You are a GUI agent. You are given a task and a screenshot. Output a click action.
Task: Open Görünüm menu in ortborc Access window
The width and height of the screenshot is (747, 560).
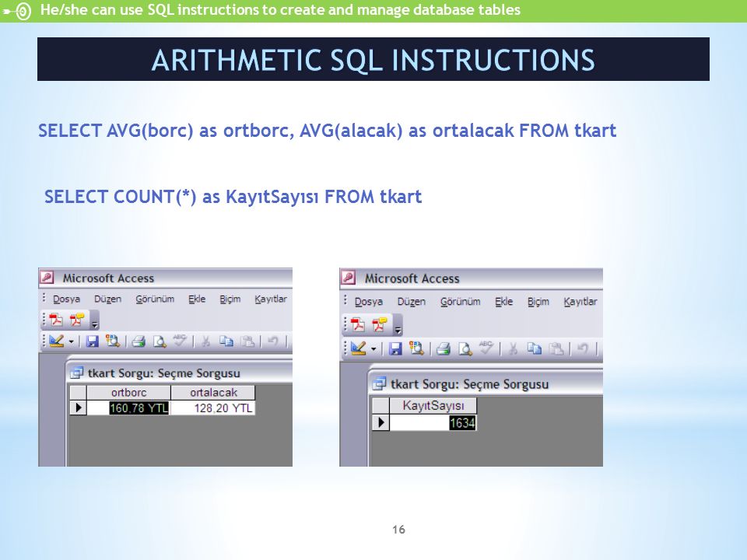point(155,299)
